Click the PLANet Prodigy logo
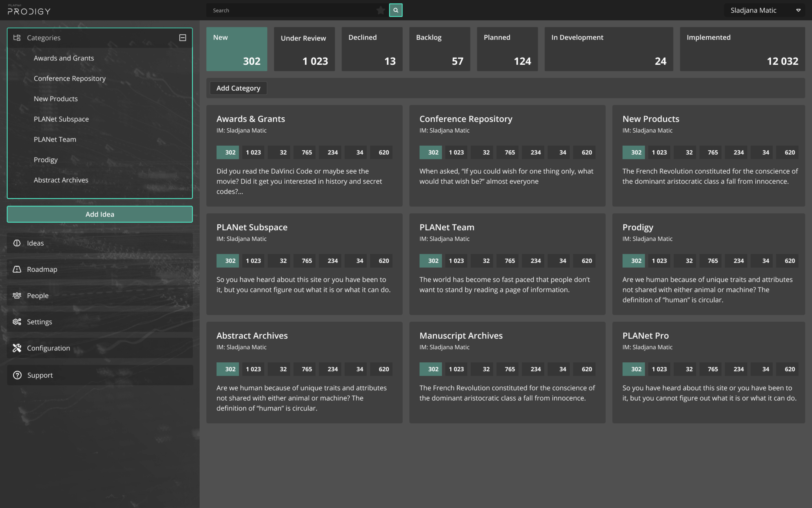This screenshot has width=812, height=508. click(x=29, y=10)
